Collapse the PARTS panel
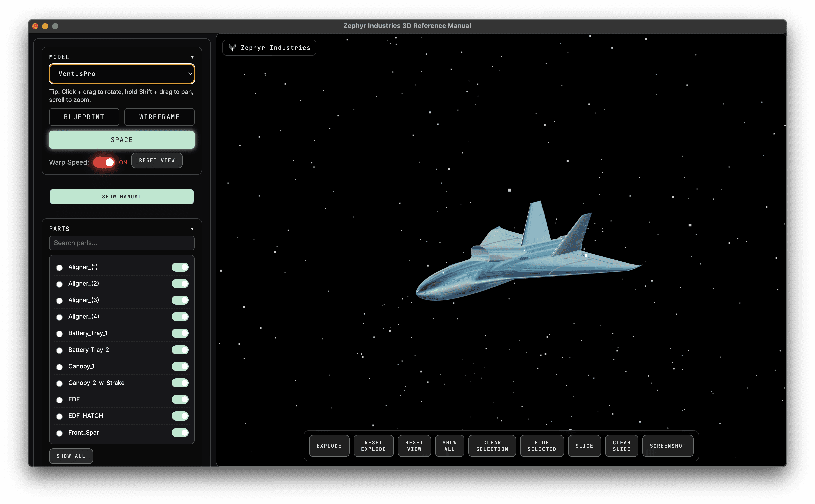Viewport: 815px width, 504px height. click(x=192, y=229)
